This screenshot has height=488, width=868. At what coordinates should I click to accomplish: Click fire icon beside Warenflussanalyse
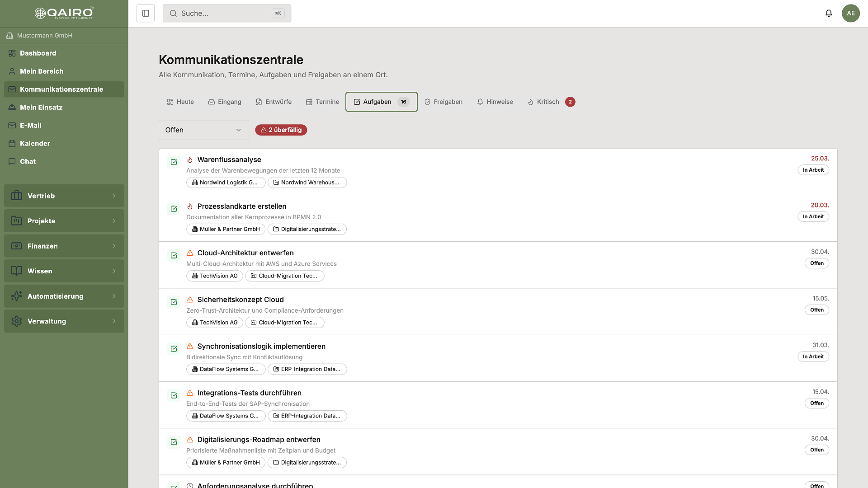[190, 160]
